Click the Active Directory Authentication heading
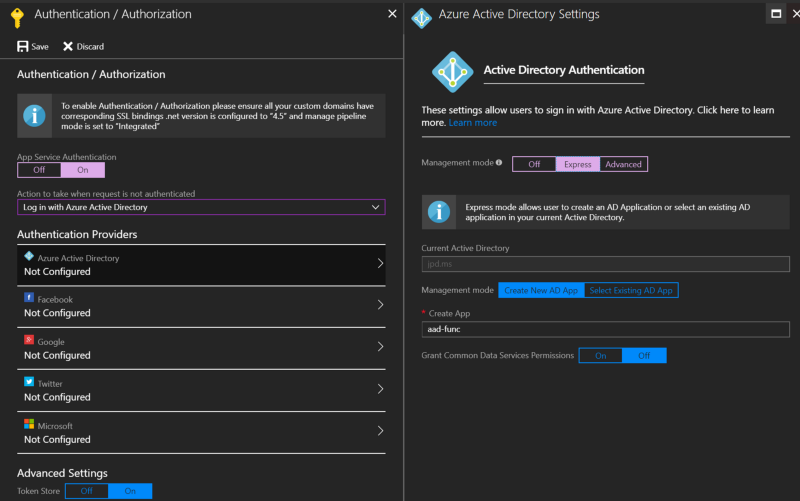Viewport: 800px width, 501px height. point(564,70)
